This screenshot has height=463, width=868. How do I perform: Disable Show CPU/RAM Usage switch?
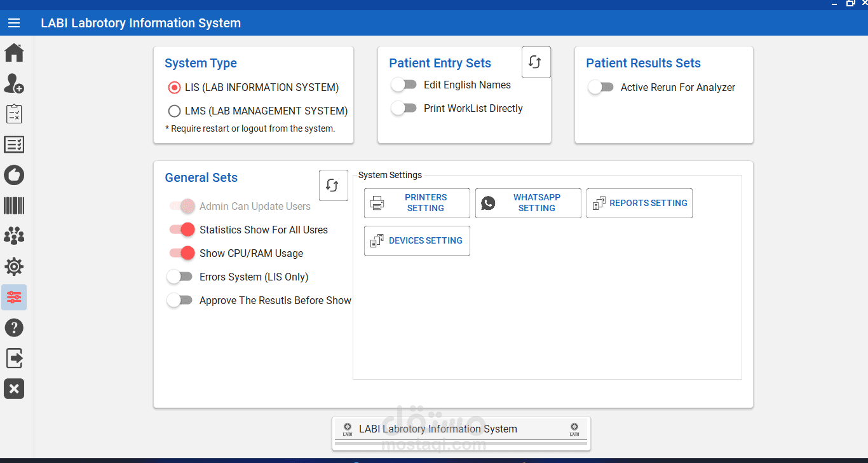coord(182,253)
